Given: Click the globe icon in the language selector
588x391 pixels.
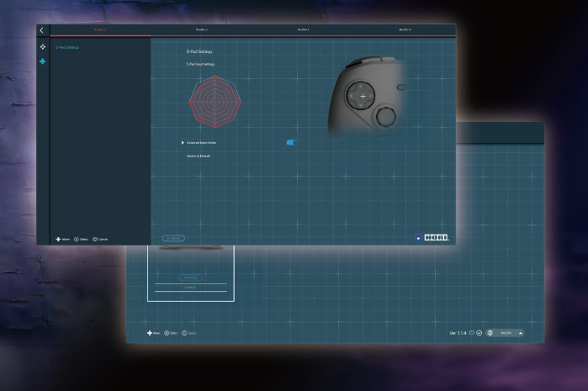Looking at the screenshot, I should (x=490, y=333).
